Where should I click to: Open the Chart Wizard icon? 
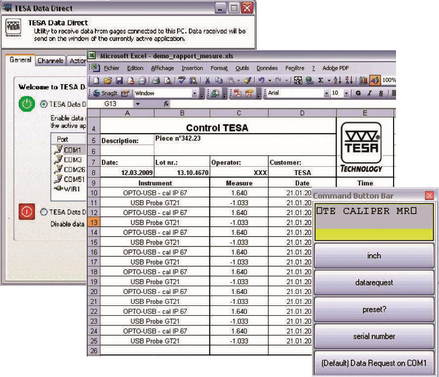pos(363,80)
